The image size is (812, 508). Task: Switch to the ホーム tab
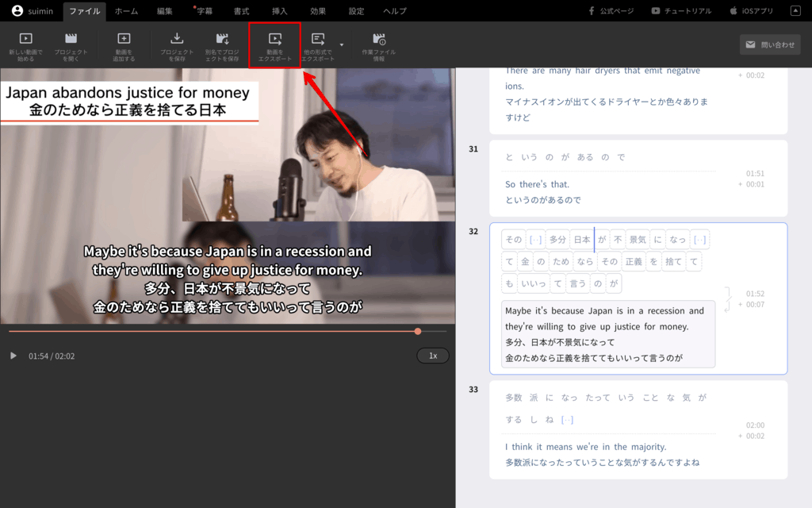[126, 11]
